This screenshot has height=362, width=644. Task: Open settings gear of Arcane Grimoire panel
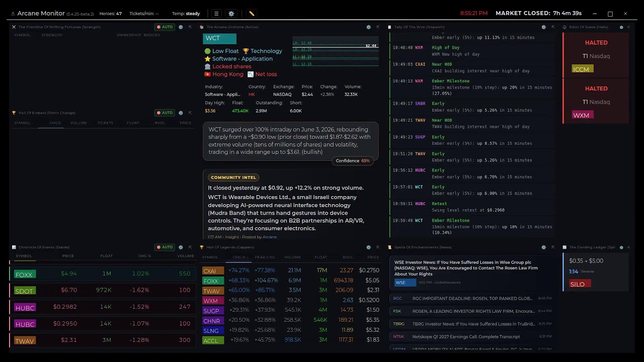[x=369, y=27]
